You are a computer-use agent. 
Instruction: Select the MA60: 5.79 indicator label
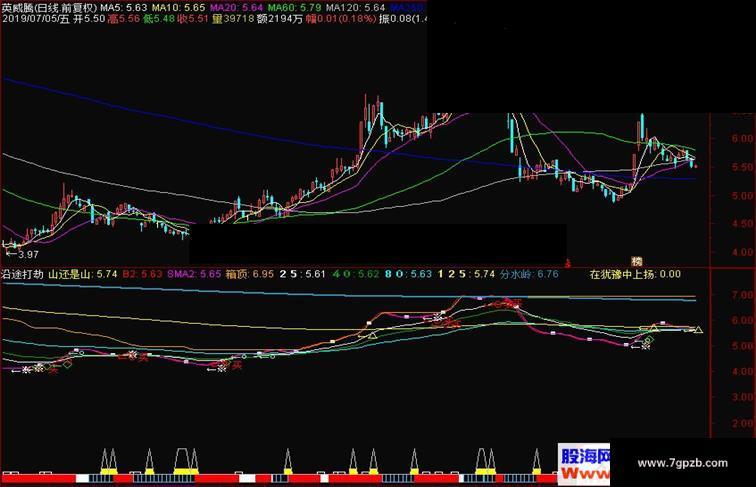[x=294, y=8]
